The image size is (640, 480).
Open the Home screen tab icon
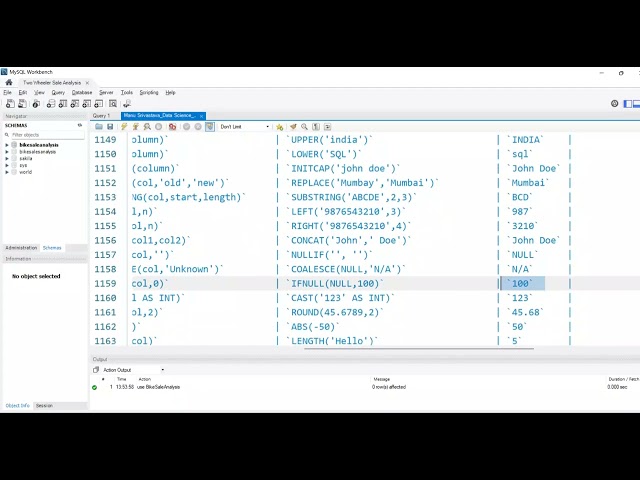click(9, 82)
